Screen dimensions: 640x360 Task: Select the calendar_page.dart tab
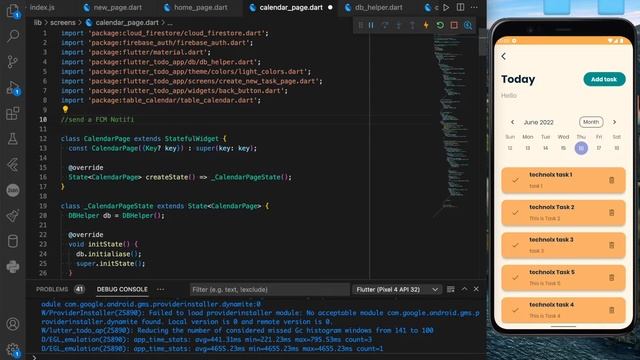[x=291, y=7]
